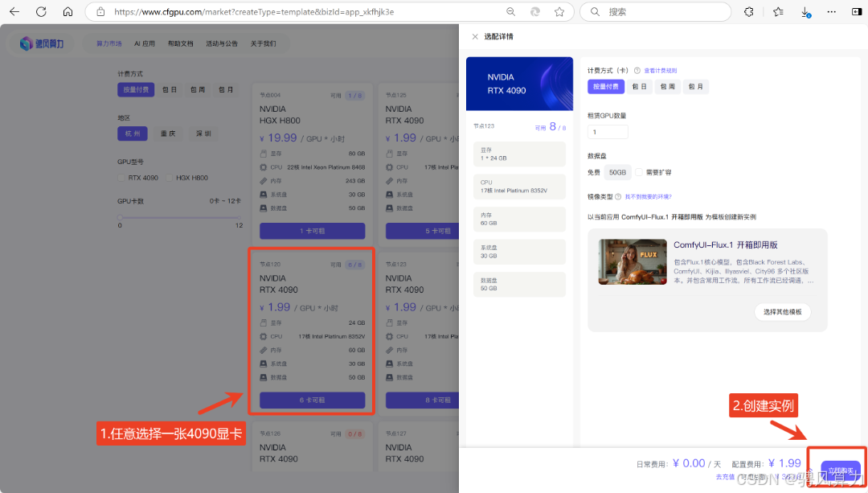Click the 选择其他模板 button
This screenshot has height=493, width=868.
pyautogui.click(x=783, y=312)
